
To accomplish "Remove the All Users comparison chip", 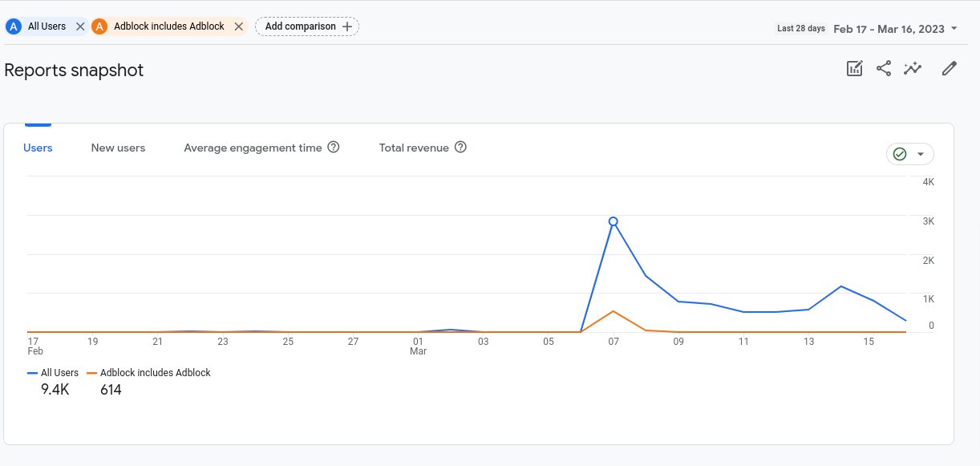I will pyautogui.click(x=79, y=26).
